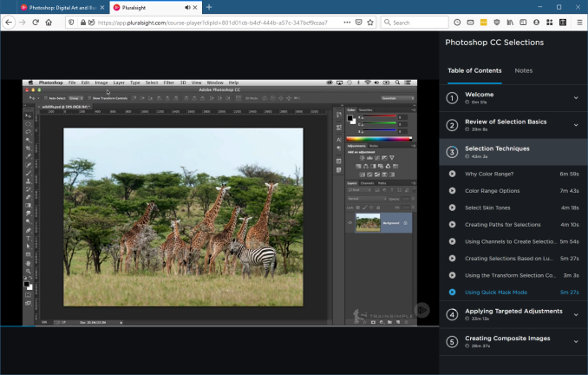The height and width of the screenshot is (375, 588).
Task: Expand the Welcome section
Action: point(575,98)
